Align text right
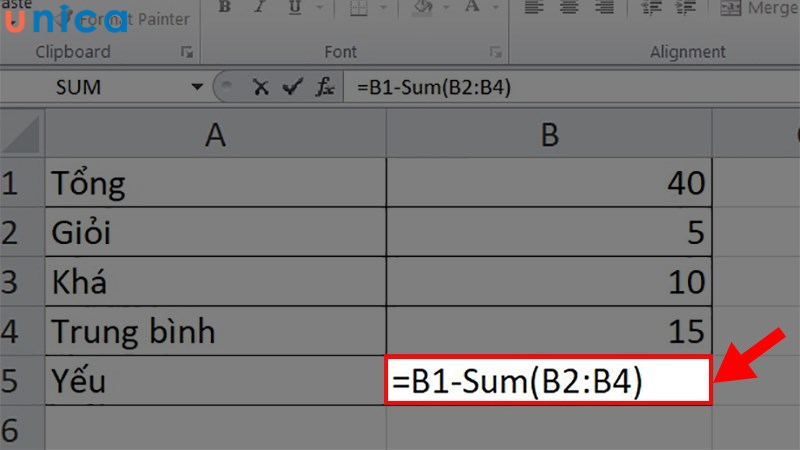 point(605,7)
